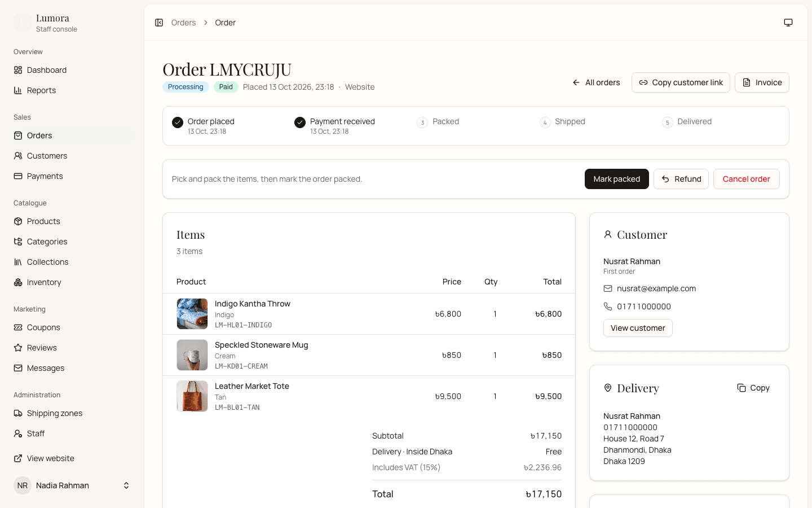
Task: Click the Orders breadcrumb
Action: [183, 23]
